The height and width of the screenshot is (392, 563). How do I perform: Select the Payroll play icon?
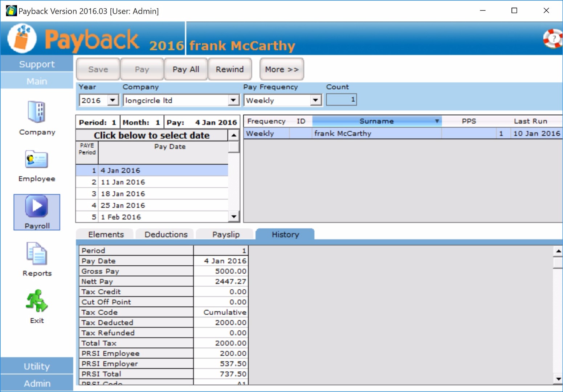(x=37, y=206)
